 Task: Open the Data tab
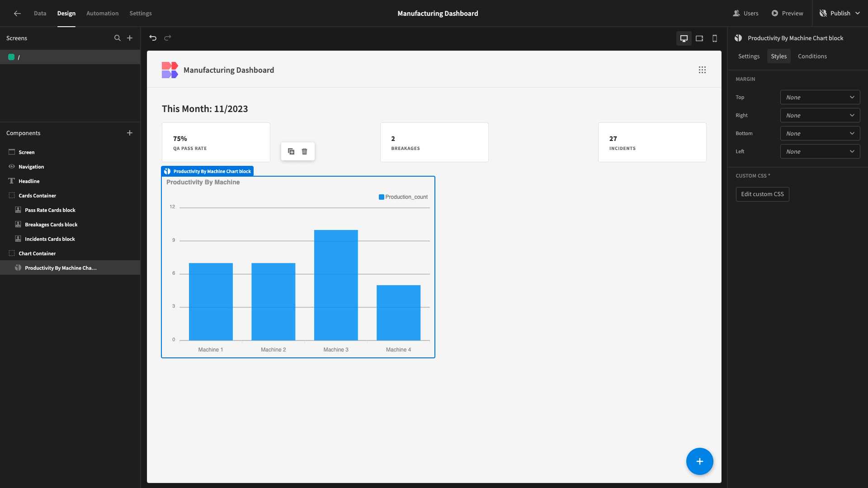point(40,14)
